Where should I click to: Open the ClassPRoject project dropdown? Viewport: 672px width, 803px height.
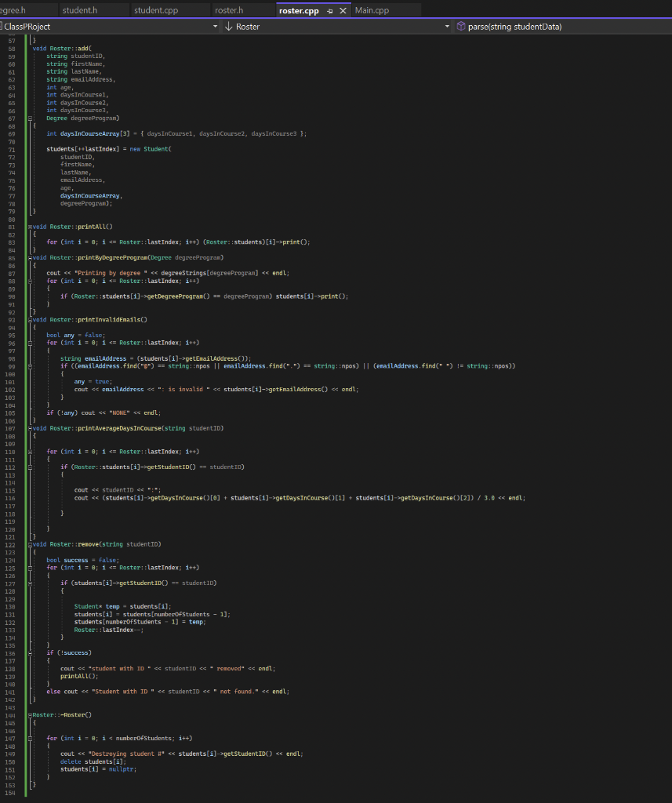(x=215, y=26)
